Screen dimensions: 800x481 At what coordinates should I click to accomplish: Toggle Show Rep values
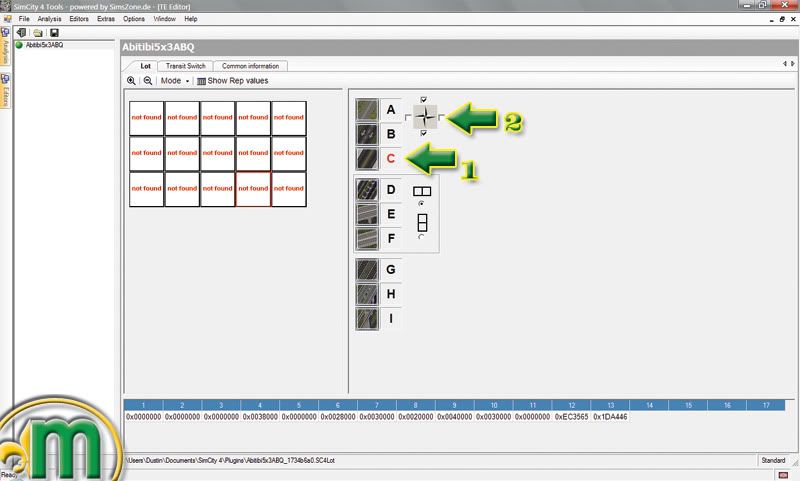(x=233, y=81)
